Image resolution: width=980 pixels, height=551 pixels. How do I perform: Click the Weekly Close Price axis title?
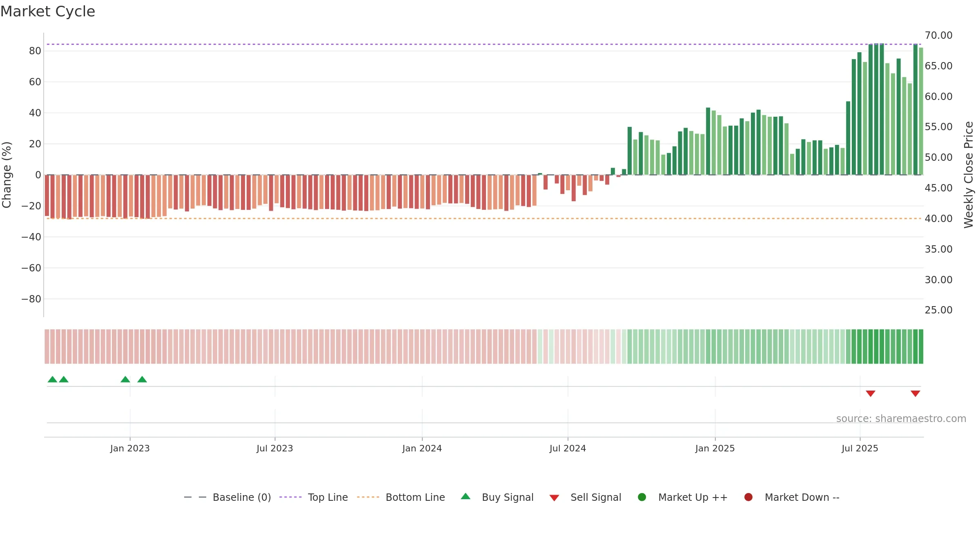(x=969, y=175)
